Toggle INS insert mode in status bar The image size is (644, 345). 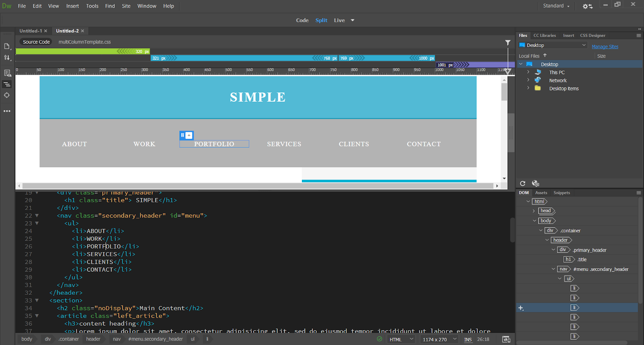coord(468,339)
